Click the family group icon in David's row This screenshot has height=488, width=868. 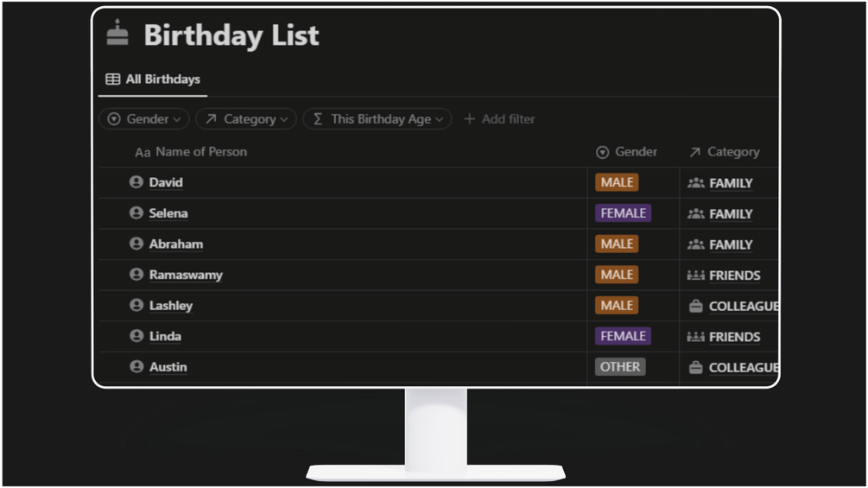(x=696, y=183)
